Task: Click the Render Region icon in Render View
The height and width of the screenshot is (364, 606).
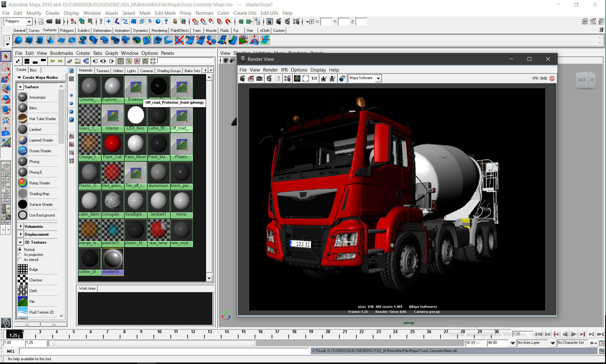Action: pyautogui.click(x=251, y=78)
